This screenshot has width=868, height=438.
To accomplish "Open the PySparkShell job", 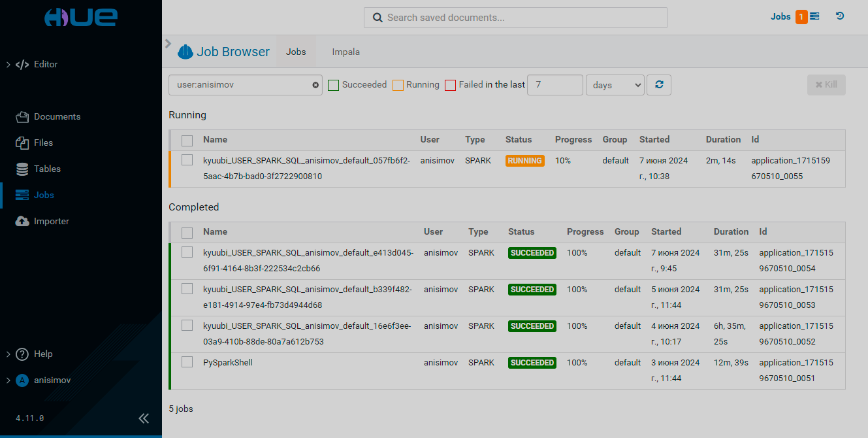I will pyautogui.click(x=228, y=362).
